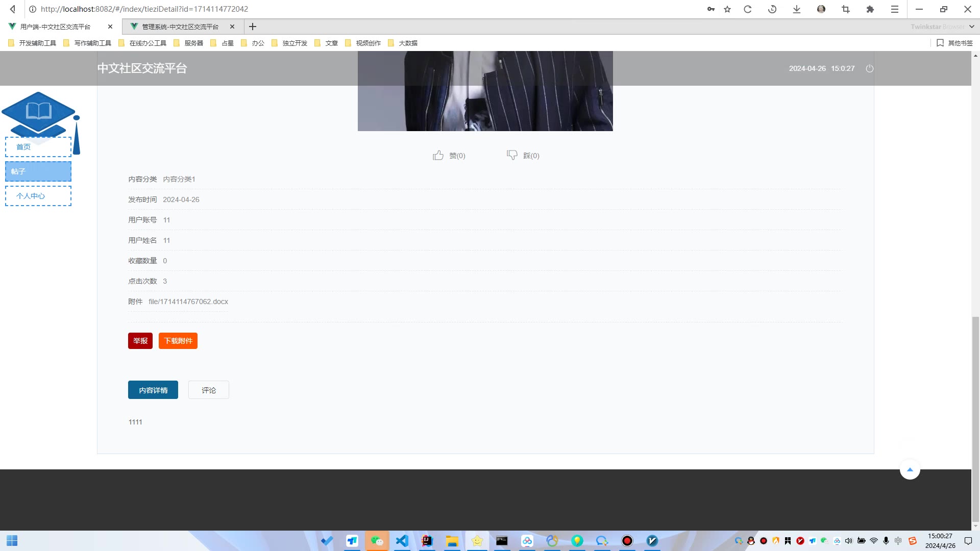Click the thumbs-up like icon
The width and height of the screenshot is (980, 551).
[x=438, y=156]
